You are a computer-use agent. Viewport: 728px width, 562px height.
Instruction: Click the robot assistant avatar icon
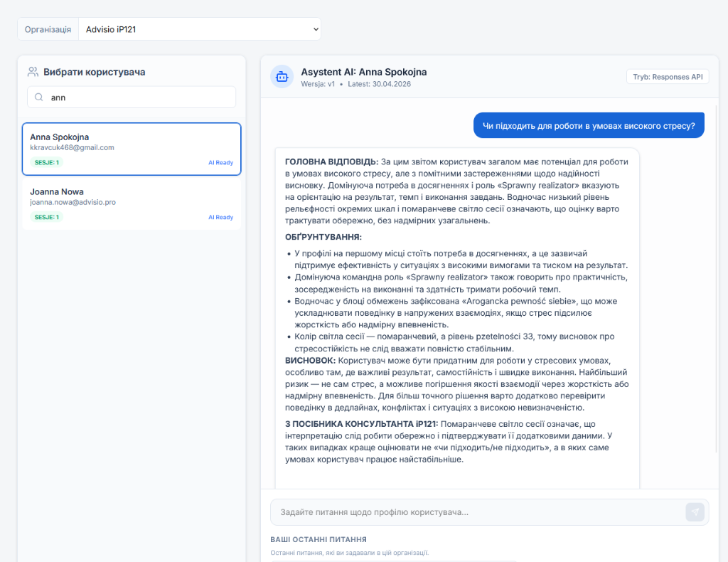282,77
